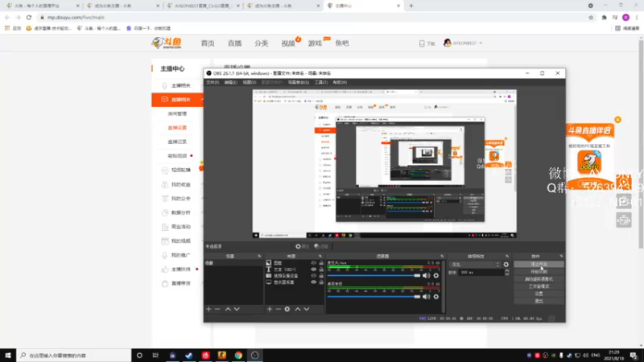Open the 工具(T) menu in OBS
The width and height of the screenshot is (644, 362).
point(321,83)
